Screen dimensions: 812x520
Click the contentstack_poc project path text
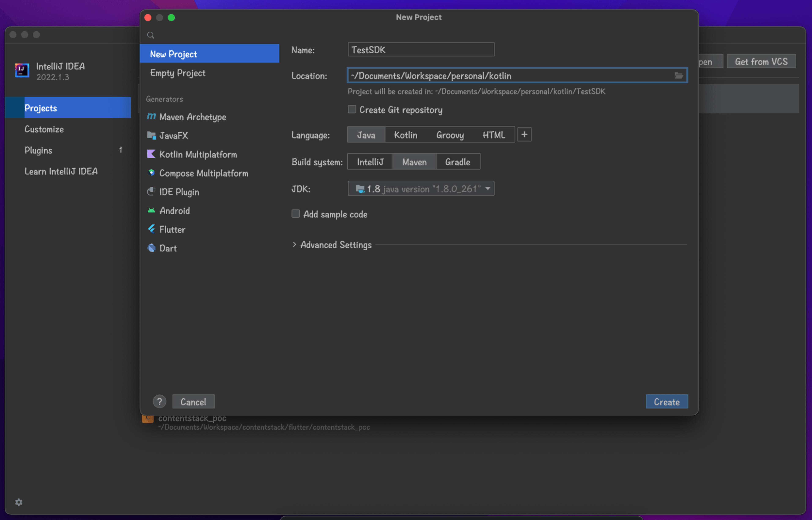[264, 427]
